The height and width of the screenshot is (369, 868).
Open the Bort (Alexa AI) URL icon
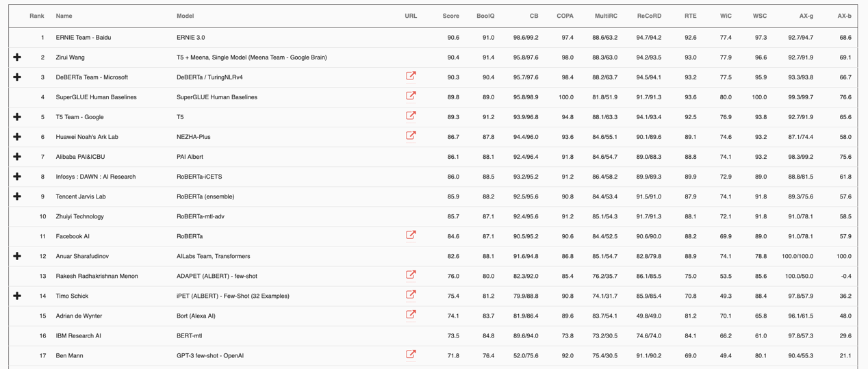[411, 314]
